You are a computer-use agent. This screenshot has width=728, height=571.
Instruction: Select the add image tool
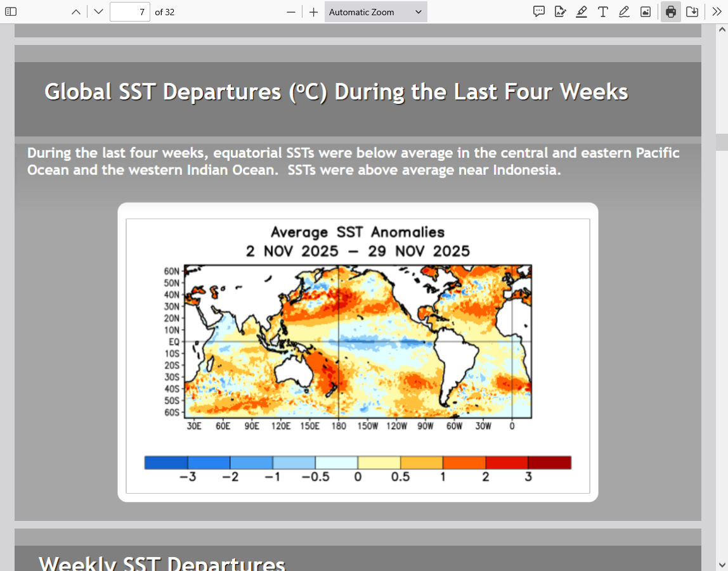[x=646, y=11]
